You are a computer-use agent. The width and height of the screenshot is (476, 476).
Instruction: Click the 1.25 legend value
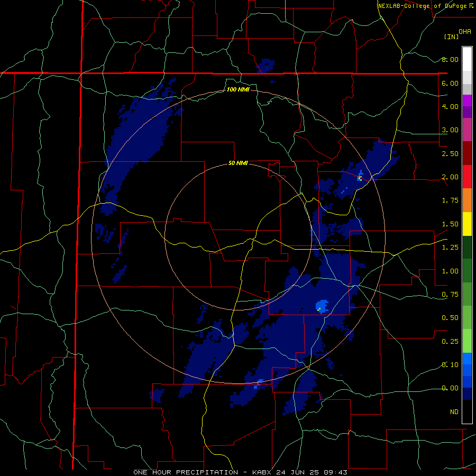pyautogui.click(x=450, y=248)
